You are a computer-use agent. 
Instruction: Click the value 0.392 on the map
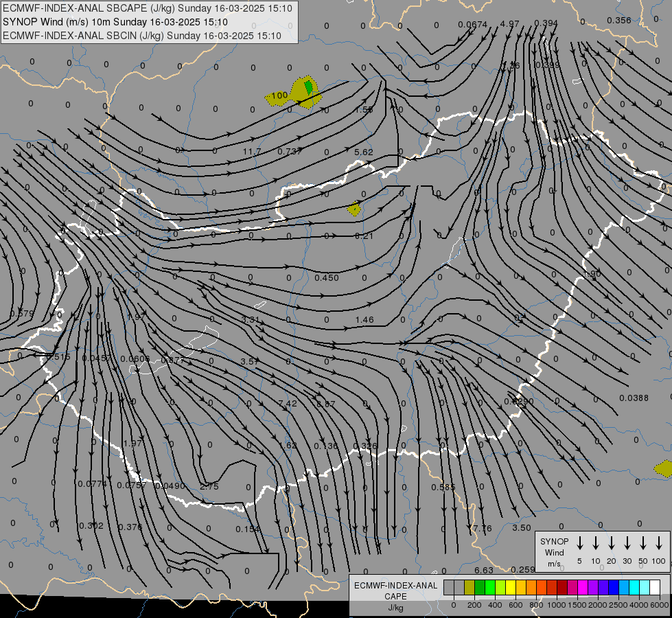91,526
